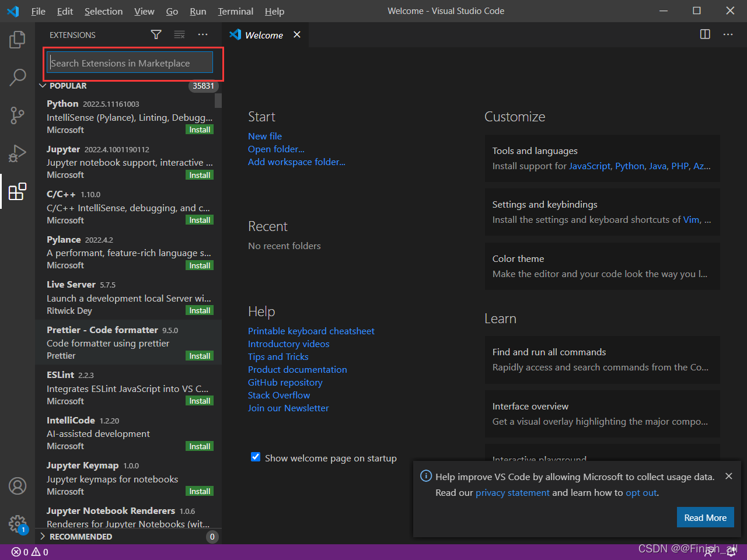Click the PHP link in Tools and languages
The height and width of the screenshot is (560, 747).
point(680,166)
